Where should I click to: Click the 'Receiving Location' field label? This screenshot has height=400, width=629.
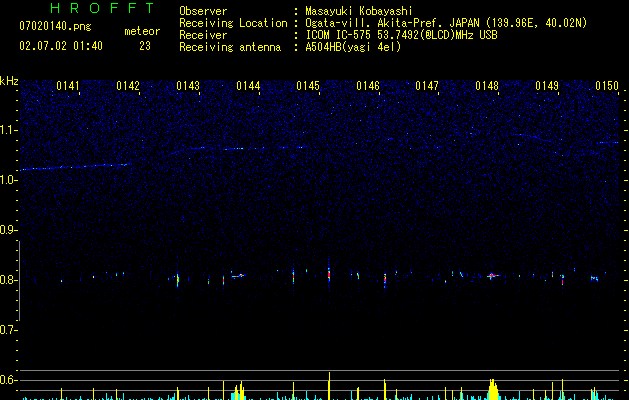[233, 23]
